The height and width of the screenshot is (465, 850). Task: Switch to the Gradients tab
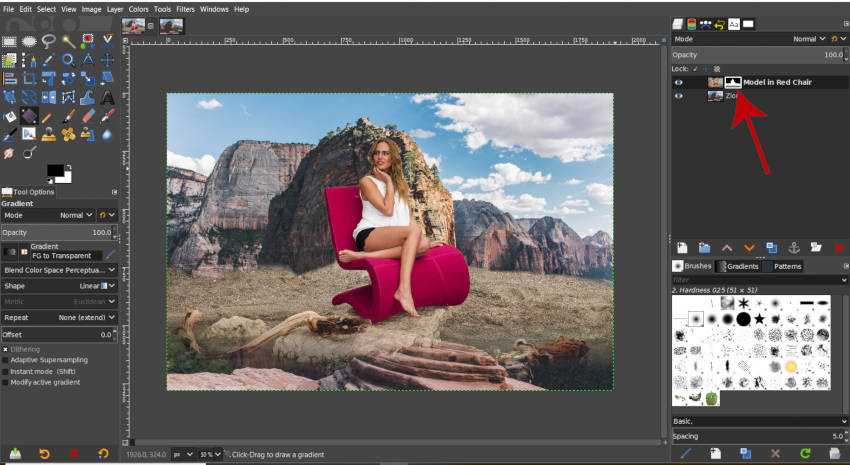[740, 266]
